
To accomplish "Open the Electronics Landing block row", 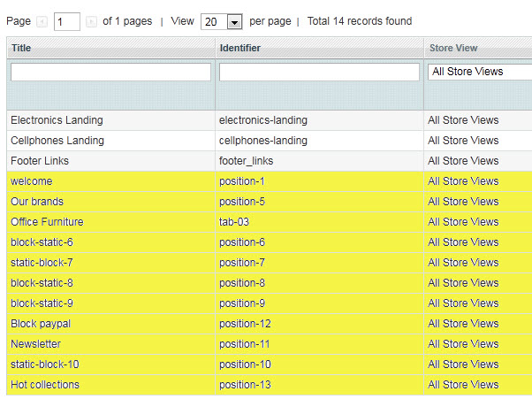I will tap(270, 120).
